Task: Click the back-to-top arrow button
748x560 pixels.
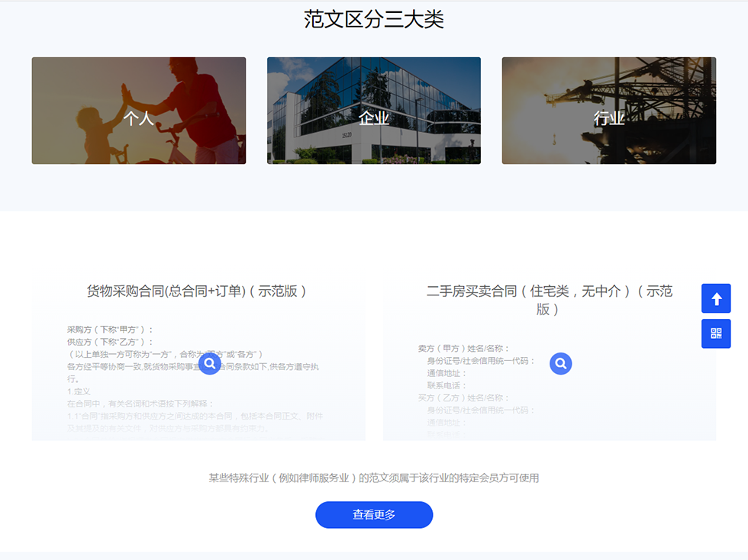Action: [x=716, y=298]
